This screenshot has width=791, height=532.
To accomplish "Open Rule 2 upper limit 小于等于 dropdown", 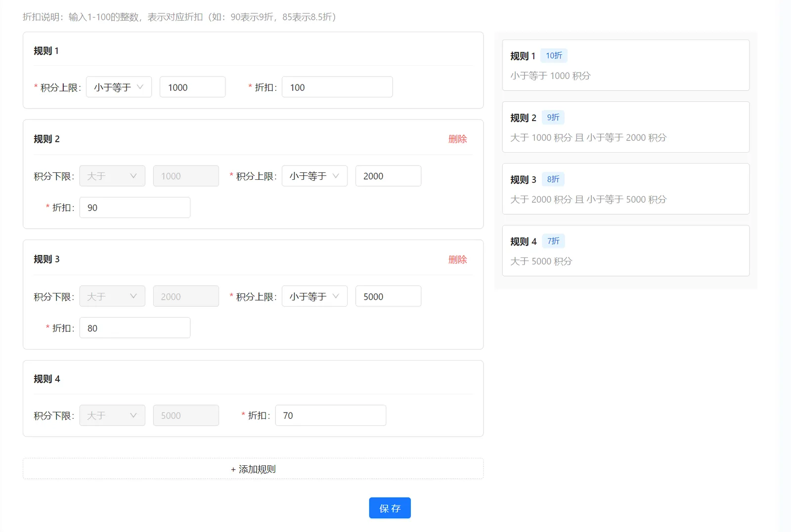I will coord(314,176).
